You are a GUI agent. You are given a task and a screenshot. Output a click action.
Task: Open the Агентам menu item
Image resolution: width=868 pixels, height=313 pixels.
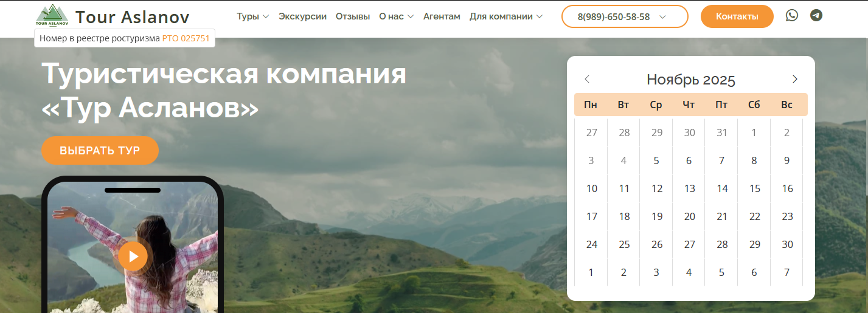coord(442,16)
